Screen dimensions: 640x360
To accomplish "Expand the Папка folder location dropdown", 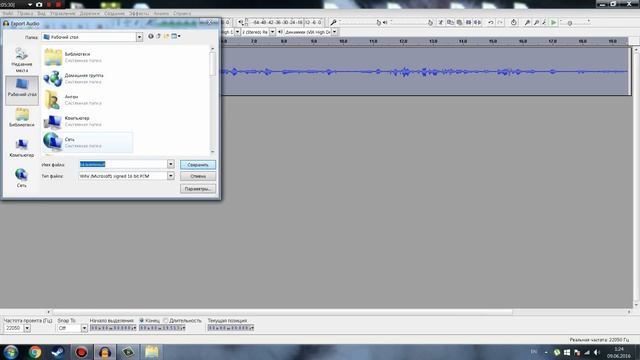I will [139, 37].
